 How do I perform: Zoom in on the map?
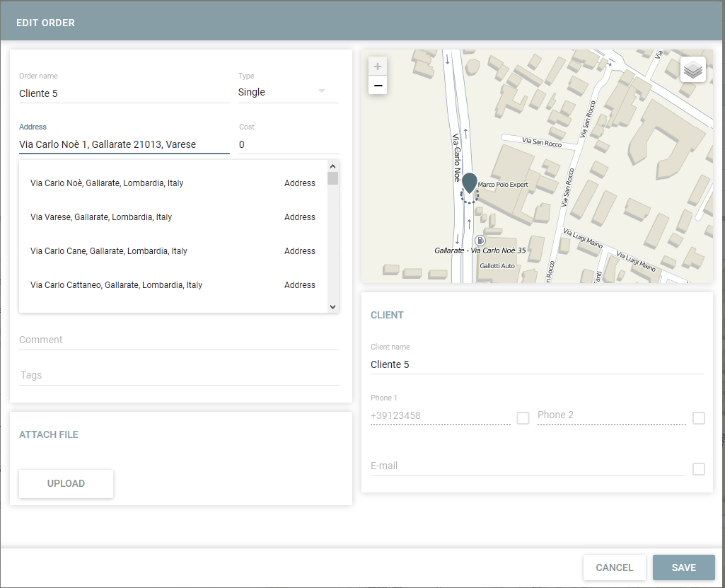tap(378, 67)
